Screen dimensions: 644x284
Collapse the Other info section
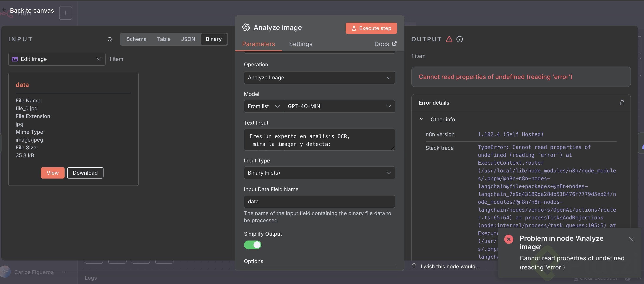[x=421, y=119]
